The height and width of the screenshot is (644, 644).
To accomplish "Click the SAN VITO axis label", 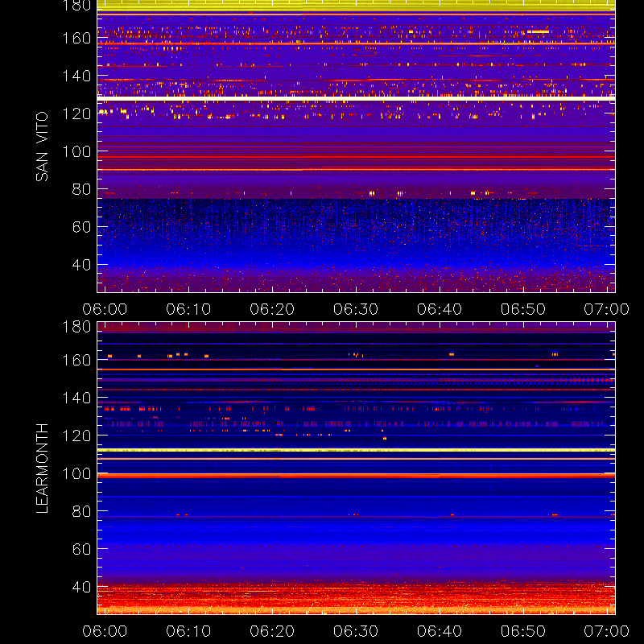I will tap(42, 147).
